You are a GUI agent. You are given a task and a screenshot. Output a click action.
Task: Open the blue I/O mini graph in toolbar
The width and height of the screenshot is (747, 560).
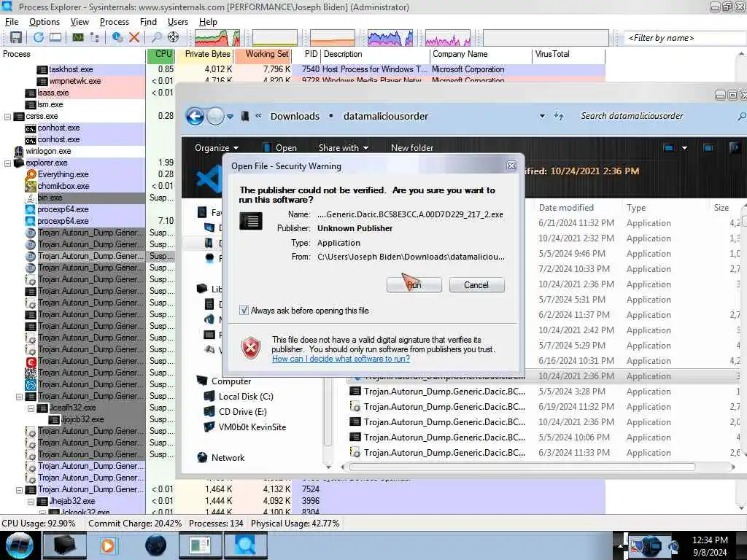390,38
